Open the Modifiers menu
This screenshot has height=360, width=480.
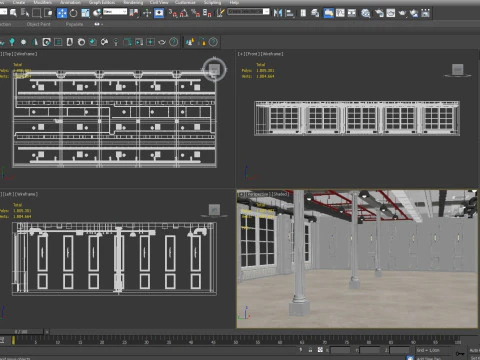[x=43, y=2]
